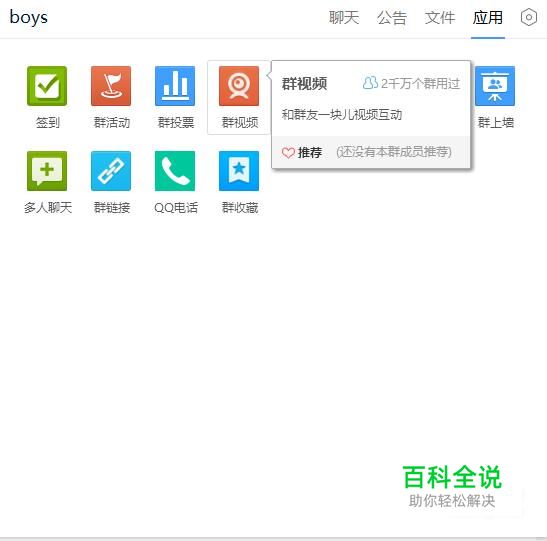The width and height of the screenshot is (547, 541).
Task: Click the 还没有本群成员推荐 note
Action: pos(394,152)
